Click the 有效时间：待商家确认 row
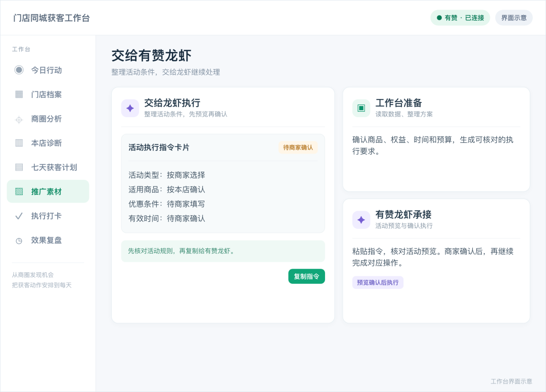Screen dimensions: 546x392 click(x=167, y=218)
